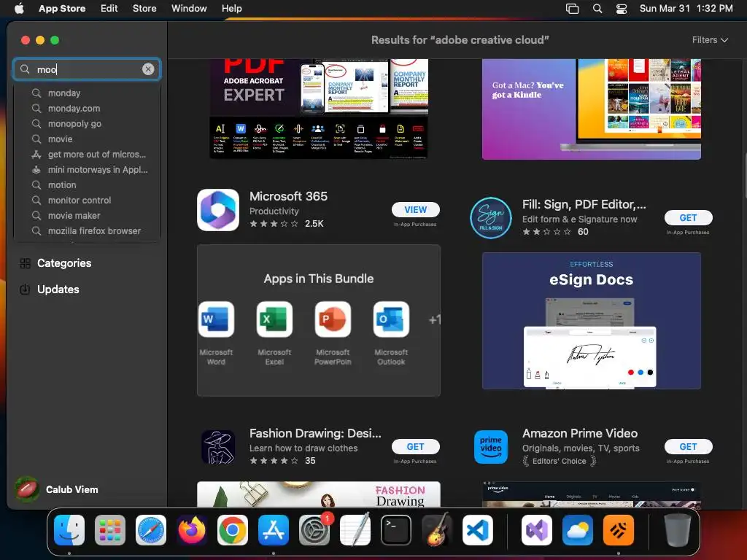Click VIEW button for Microsoft 365
Image resolution: width=747 pixels, height=560 pixels.
(x=415, y=209)
